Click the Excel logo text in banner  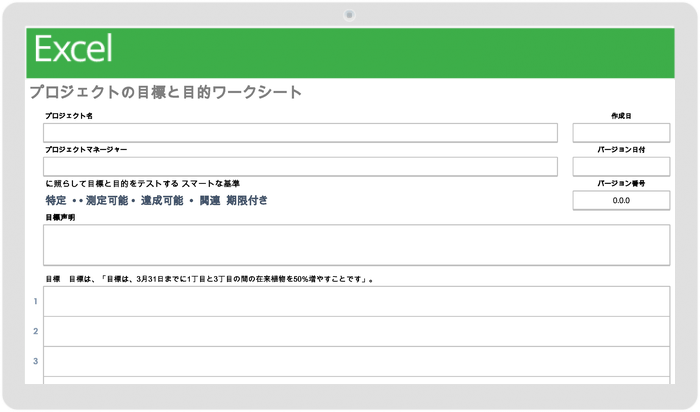[73, 49]
